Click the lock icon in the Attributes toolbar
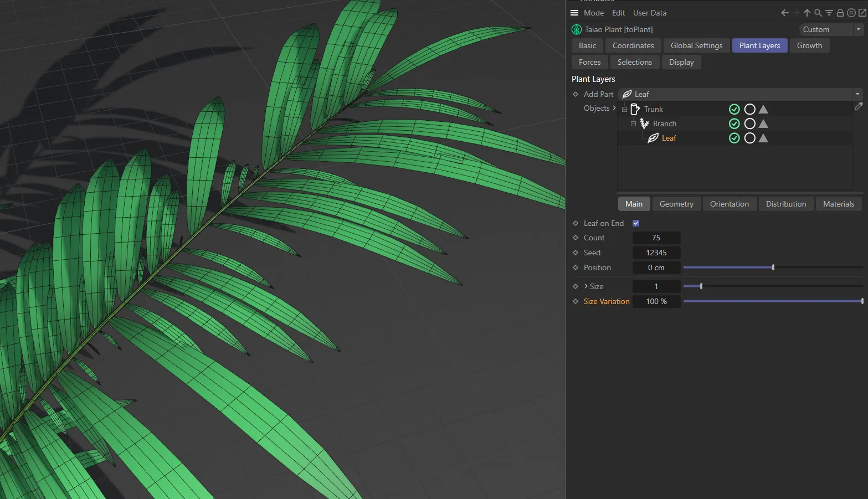This screenshot has width=868, height=499. [840, 12]
